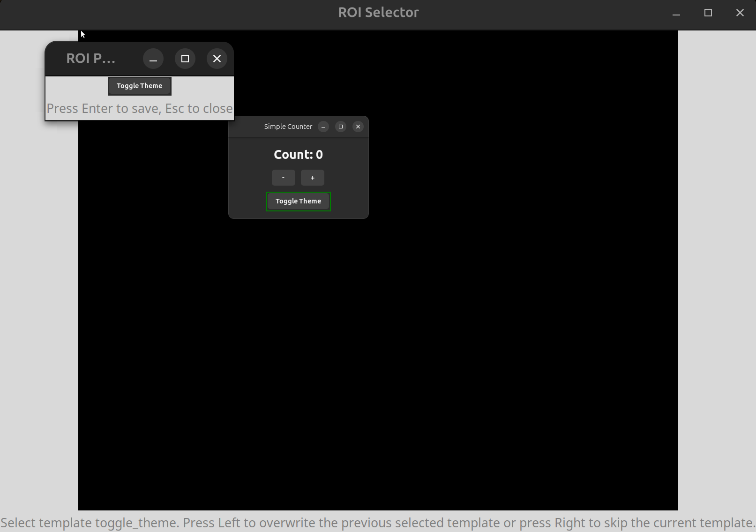Screen dimensions: 756x532
Task: Minimize the Simple Counter window
Action: (x=323, y=127)
